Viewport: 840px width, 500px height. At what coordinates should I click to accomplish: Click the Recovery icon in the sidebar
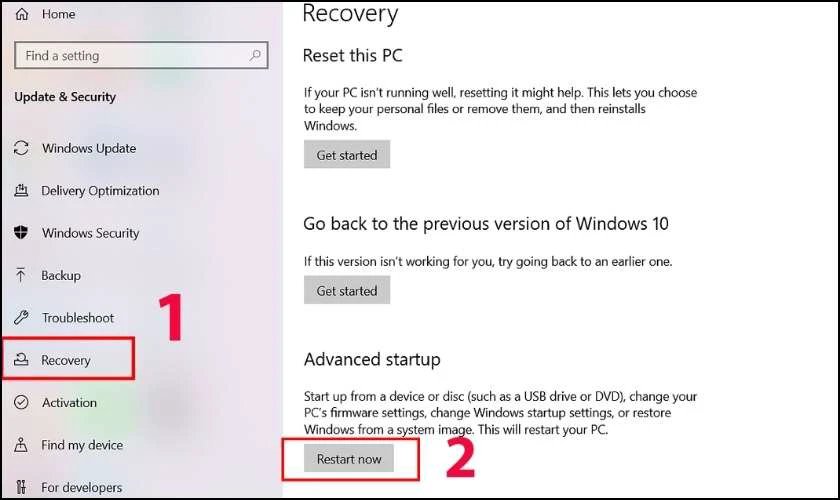[21, 360]
